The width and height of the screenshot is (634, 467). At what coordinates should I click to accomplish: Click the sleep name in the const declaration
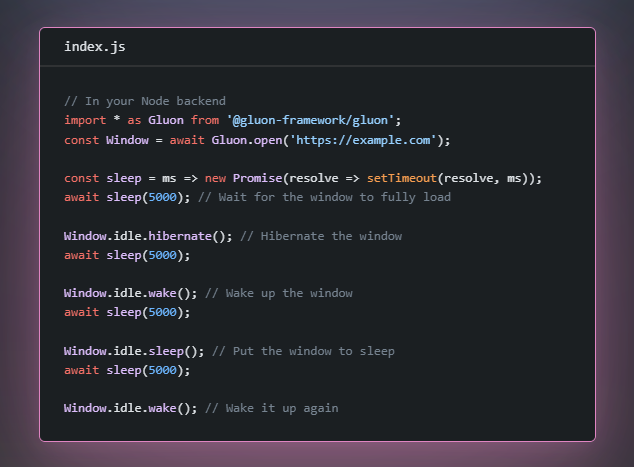pos(124,178)
